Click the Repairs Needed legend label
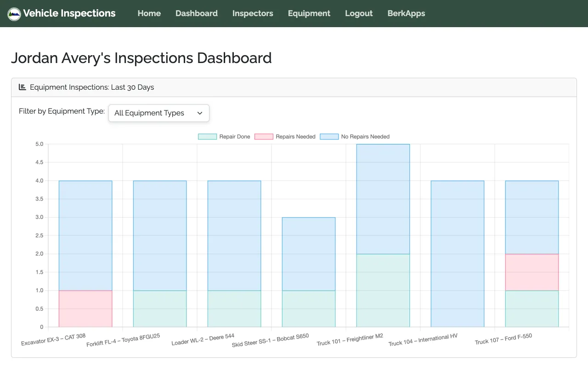This screenshot has width=588, height=368. 295,137
